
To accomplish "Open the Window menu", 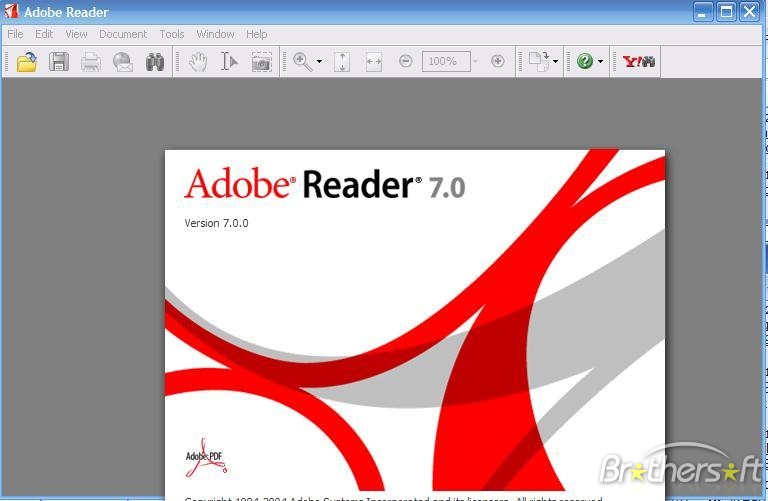I will pos(216,34).
